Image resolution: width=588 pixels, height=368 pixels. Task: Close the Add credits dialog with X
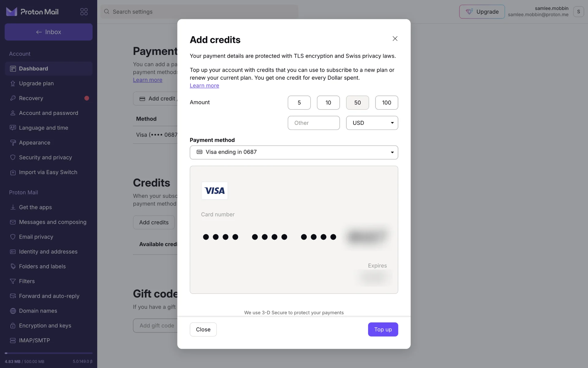click(x=395, y=39)
